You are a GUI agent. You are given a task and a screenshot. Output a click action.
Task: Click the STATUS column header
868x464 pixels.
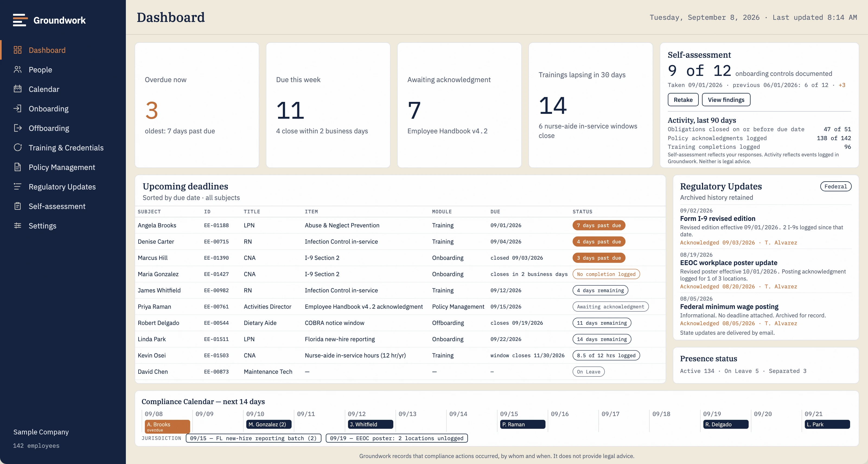tap(582, 212)
